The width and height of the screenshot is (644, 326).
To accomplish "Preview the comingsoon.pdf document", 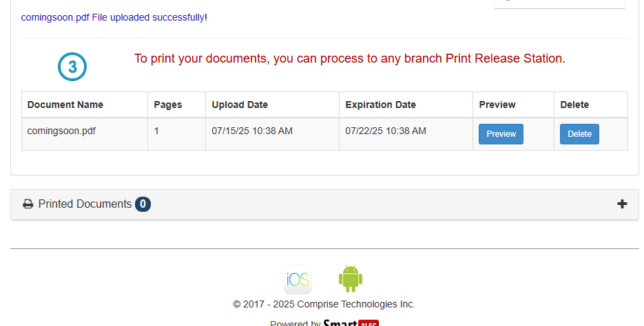I will [x=501, y=134].
